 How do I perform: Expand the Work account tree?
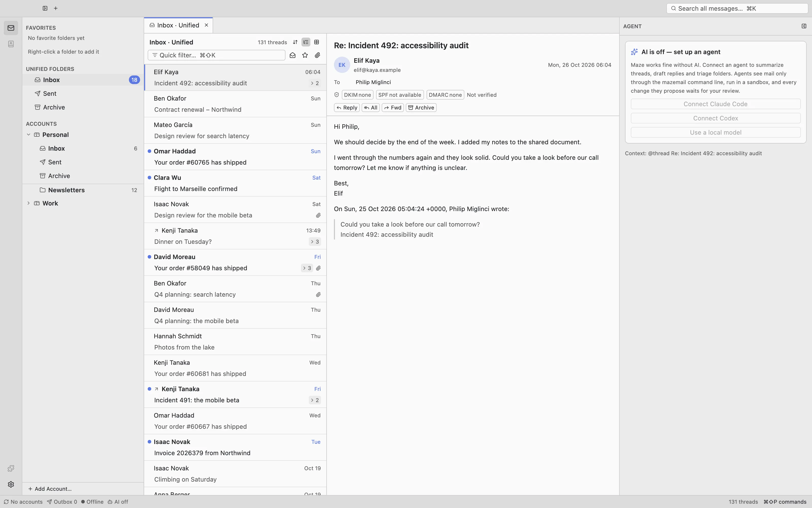click(28, 203)
